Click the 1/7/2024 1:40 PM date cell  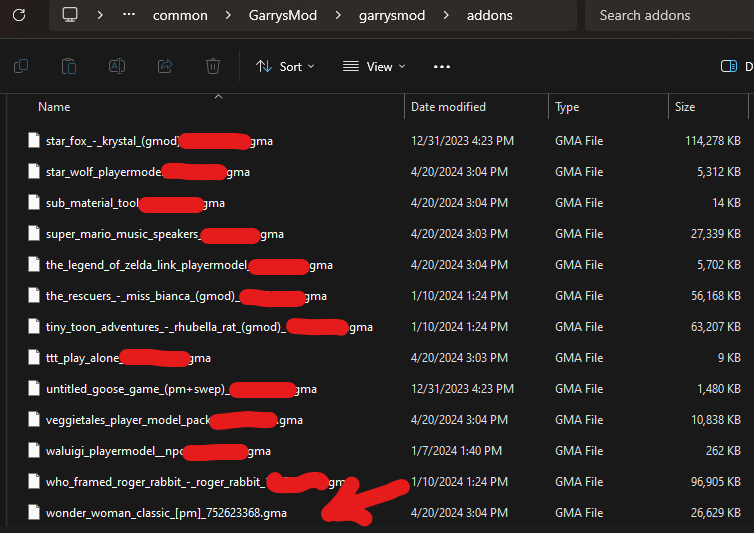click(x=456, y=451)
